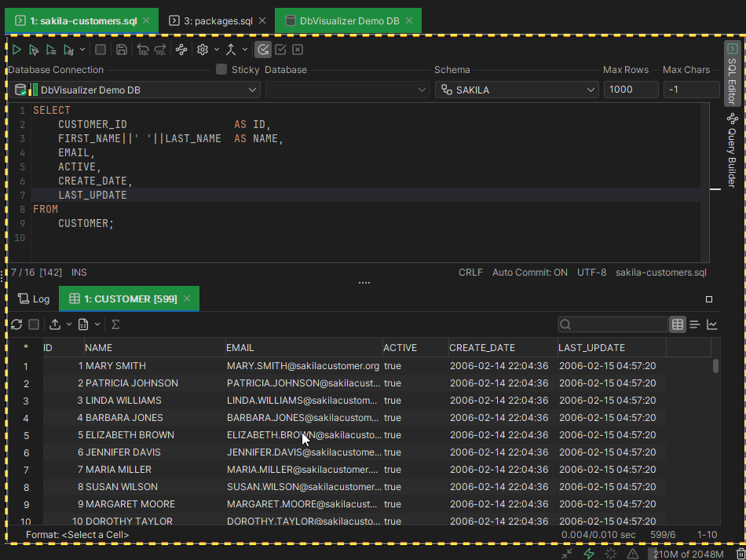Switch to chart view of results

point(712,324)
